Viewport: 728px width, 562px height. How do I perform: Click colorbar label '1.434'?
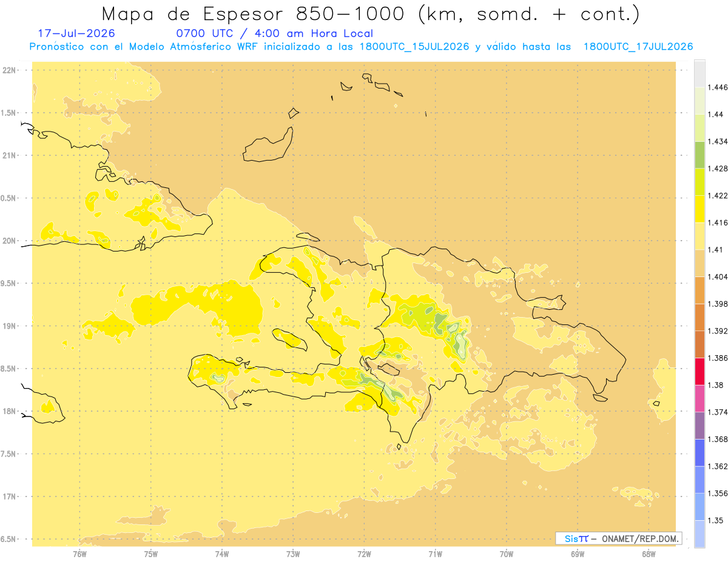[x=719, y=141]
